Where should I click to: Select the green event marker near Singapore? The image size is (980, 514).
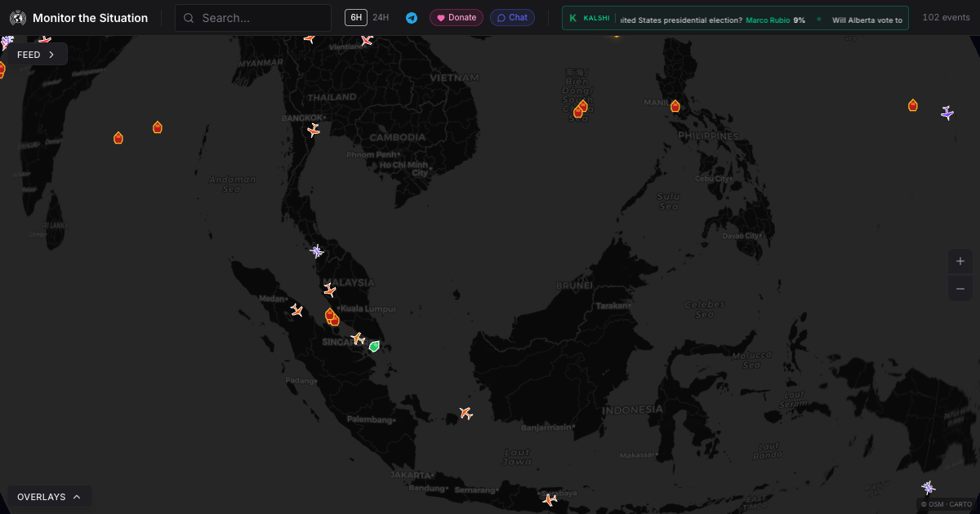pos(374,346)
